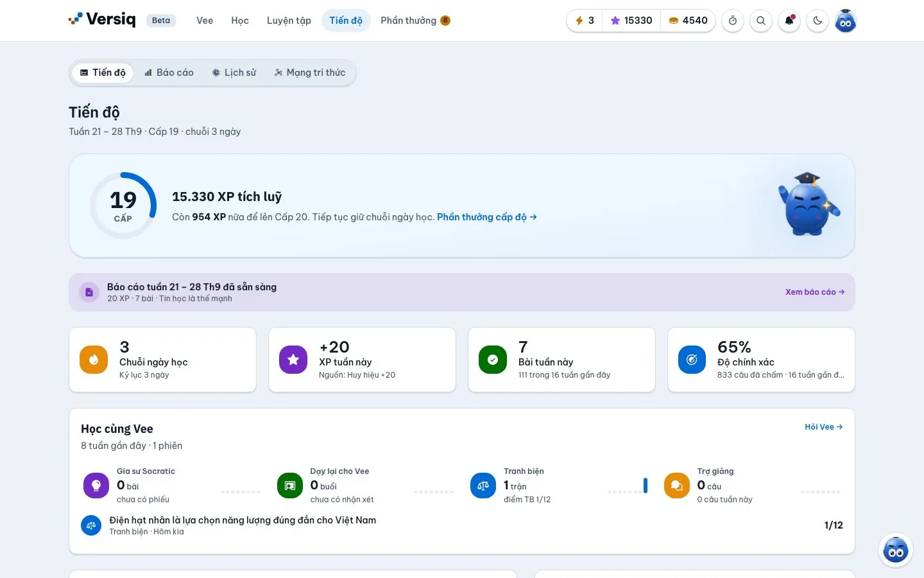Switch to the Lịch sử tab
The width and height of the screenshot is (924, 578).
coord(234,73)
